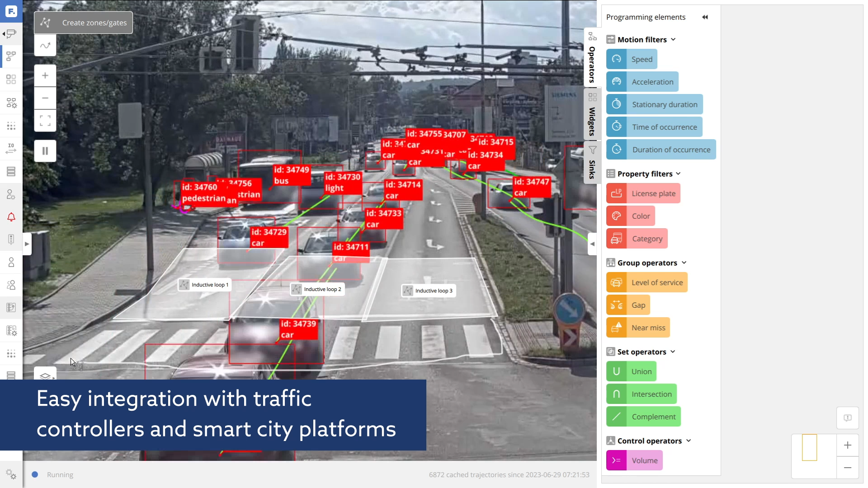Image resolution: width=868 pixels, height=488 pixels.
Task: Click the zoom in button on the video
Action: click(x=45, y=75)
